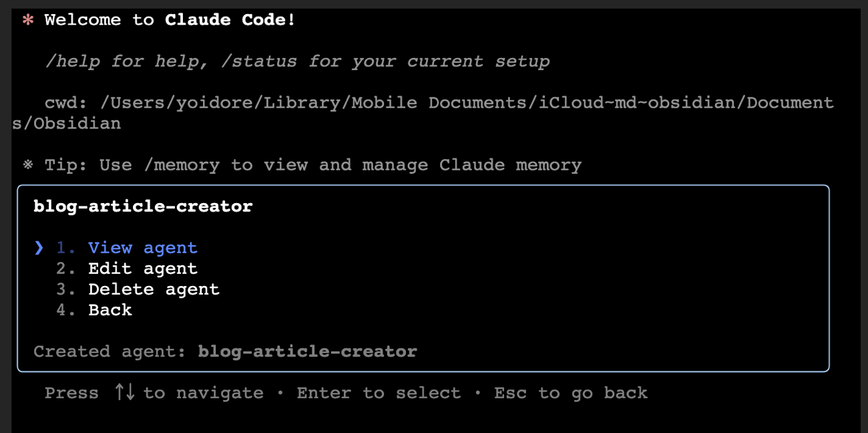Select the View agent option

click(x=142, y=248)
